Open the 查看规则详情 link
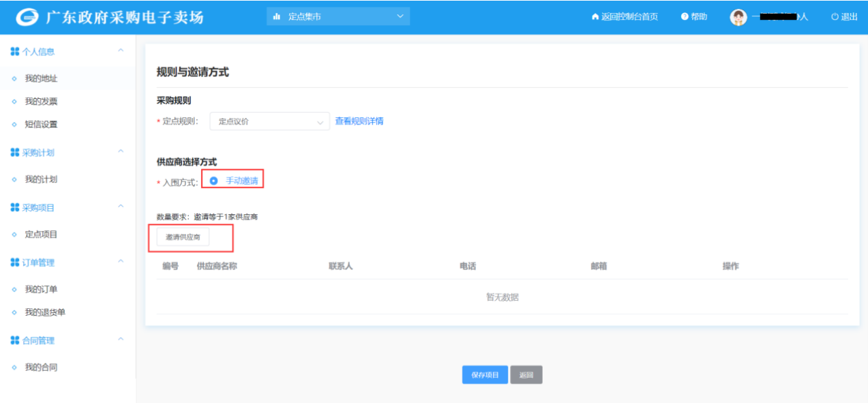Image resolution: width=868 pixels, height=403 pixels. 359,121
